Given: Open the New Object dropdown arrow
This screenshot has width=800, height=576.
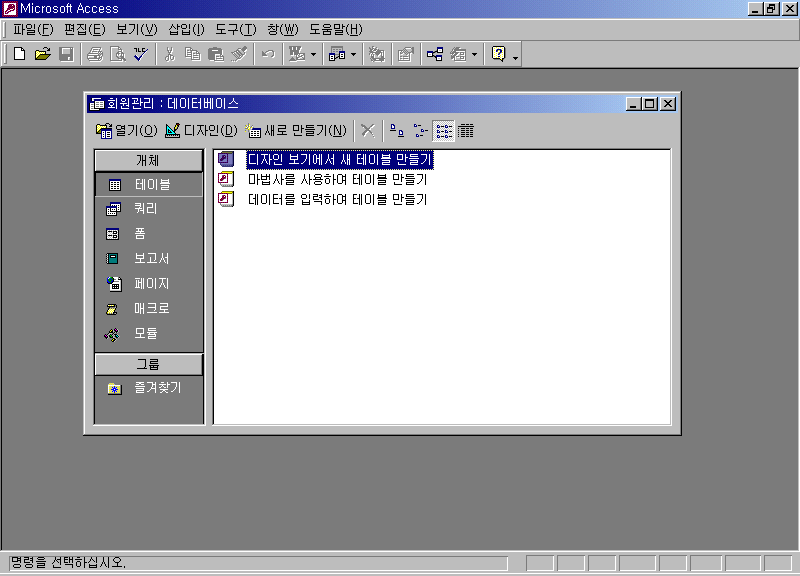Looking at the screenshot, I should 474,54.
